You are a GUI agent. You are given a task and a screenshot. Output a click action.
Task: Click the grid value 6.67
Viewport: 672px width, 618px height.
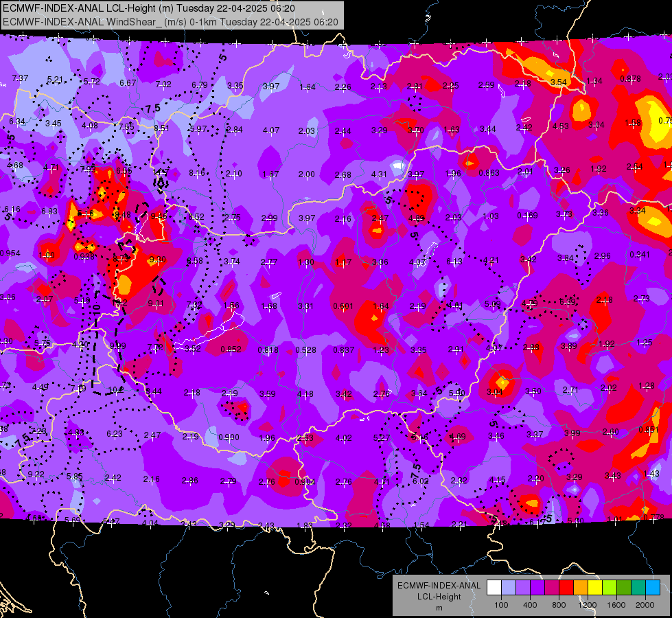pos(128,83)
